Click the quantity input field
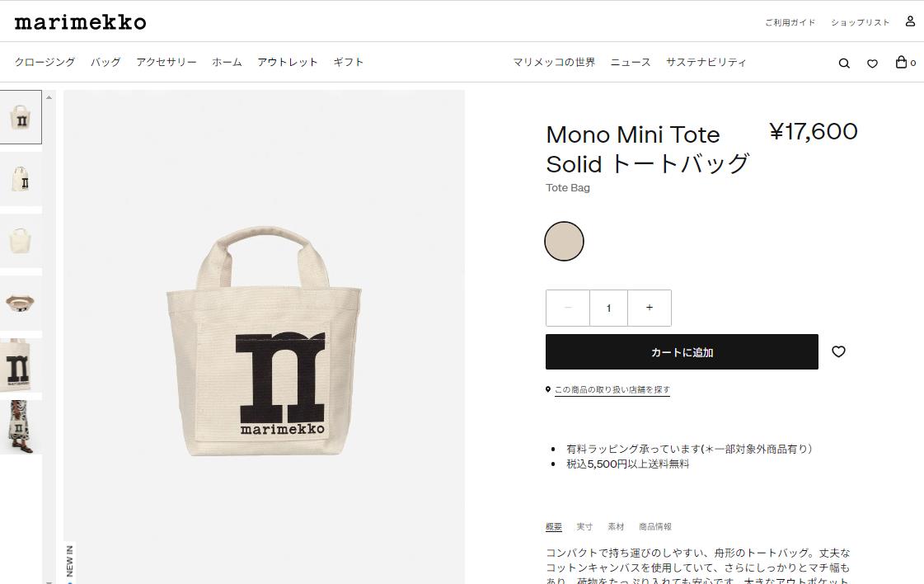 pyautogui.click(x=609, y=308)
